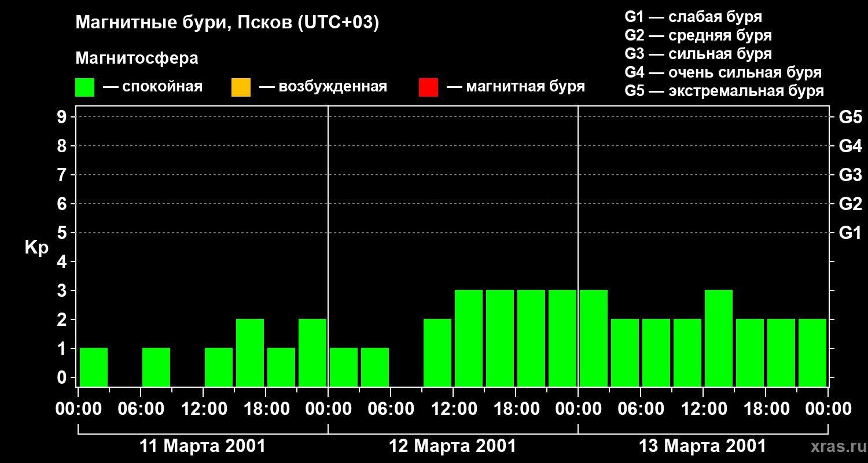Select the "13 Марта 2001" date label

click(702, 446)
